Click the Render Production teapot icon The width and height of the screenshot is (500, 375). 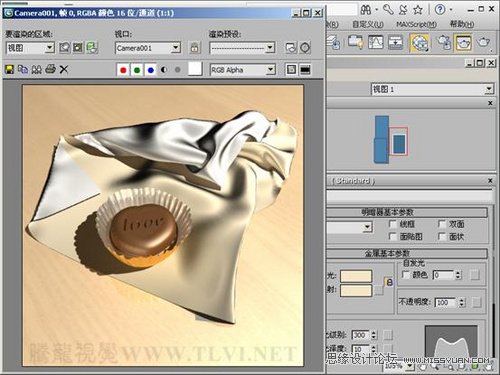point(483,42)
